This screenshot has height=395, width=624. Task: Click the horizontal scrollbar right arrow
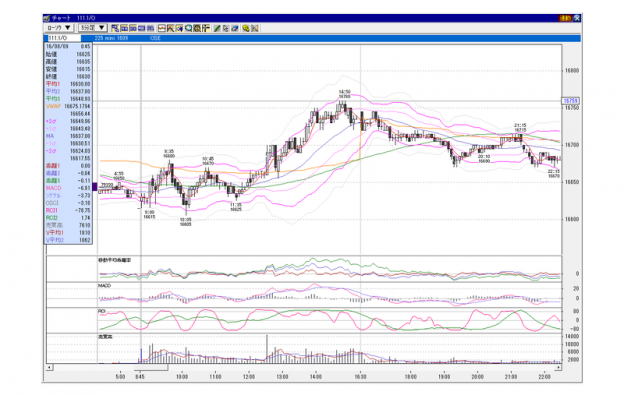[x=558, y=367]
